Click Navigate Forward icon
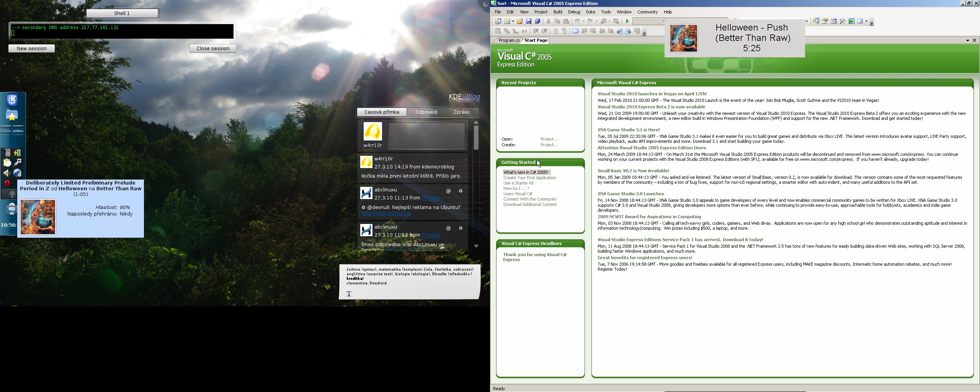The image size is (980, 392). (616, 21)
